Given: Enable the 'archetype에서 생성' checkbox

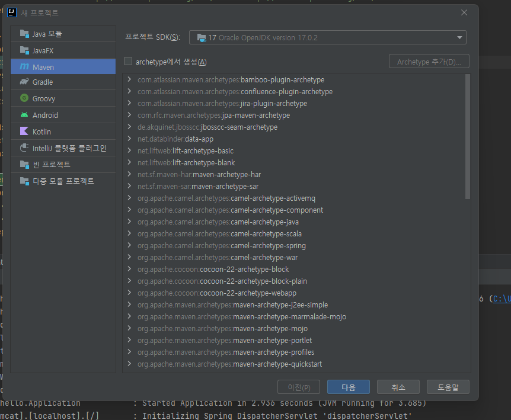Looking at the screenshot, I should (128, 62).
